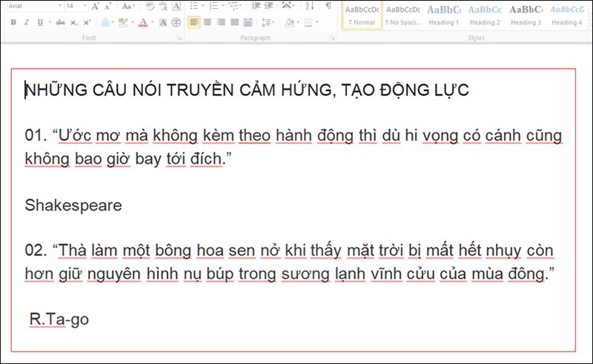This screenshot has width=593, height=364.
Task: Click the '02.' quote paragraph
Action: [x=290, y=262]
